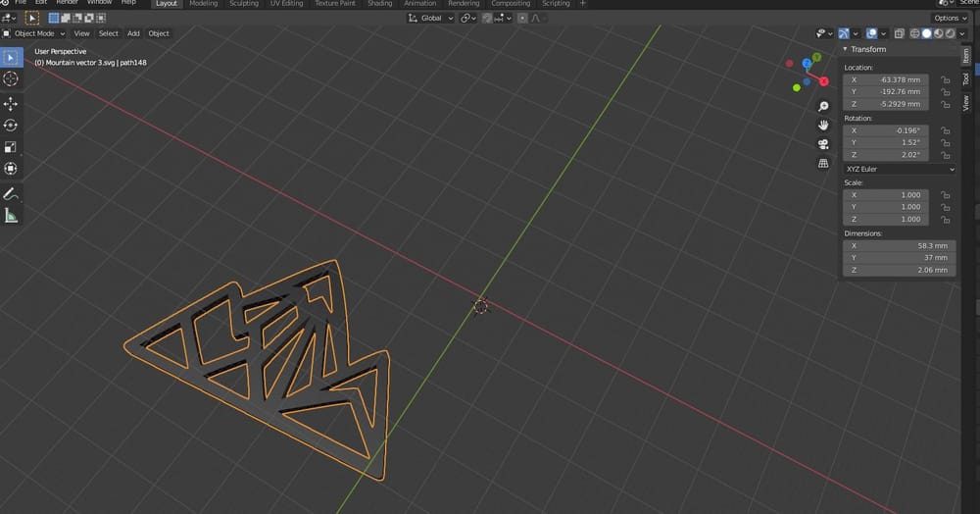Lock Rotation Z with padlock
The image size is (980, 514).
pos(946,155)
